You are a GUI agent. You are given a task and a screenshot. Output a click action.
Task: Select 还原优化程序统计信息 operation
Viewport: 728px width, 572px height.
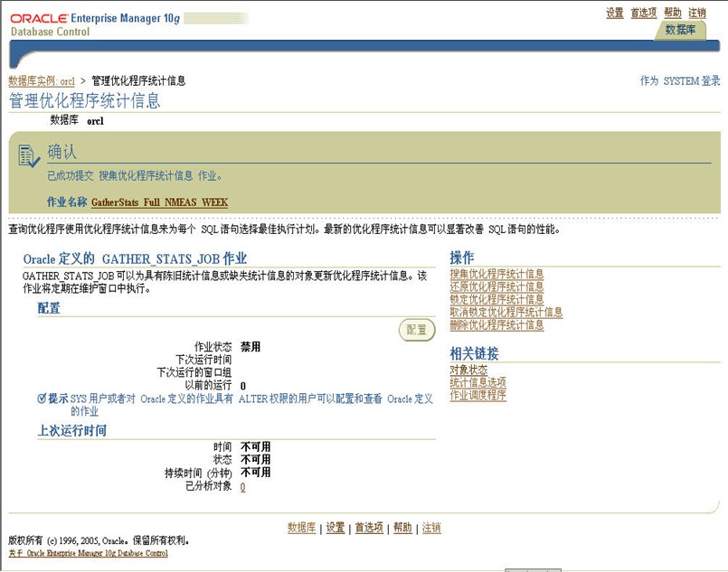point(496,287)
